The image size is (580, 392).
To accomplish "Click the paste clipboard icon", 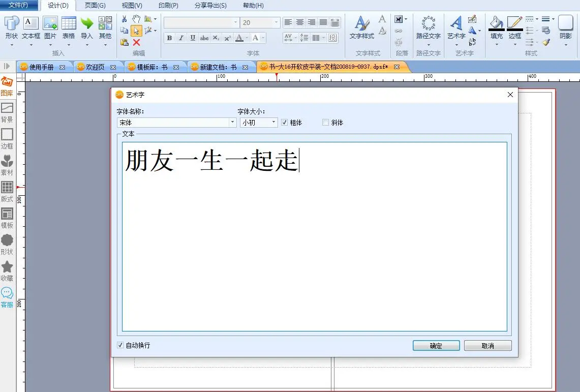I will (124, 42).
